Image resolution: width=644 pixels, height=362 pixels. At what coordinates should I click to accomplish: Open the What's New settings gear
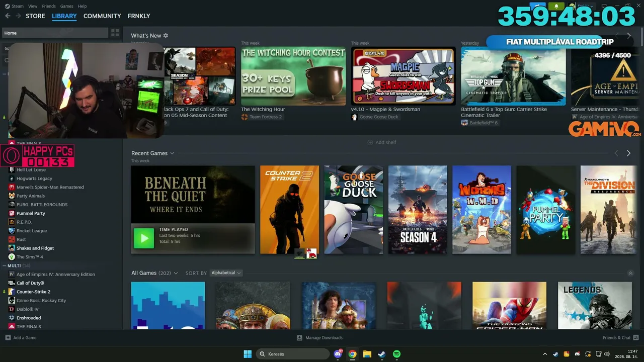coord(166,36)
